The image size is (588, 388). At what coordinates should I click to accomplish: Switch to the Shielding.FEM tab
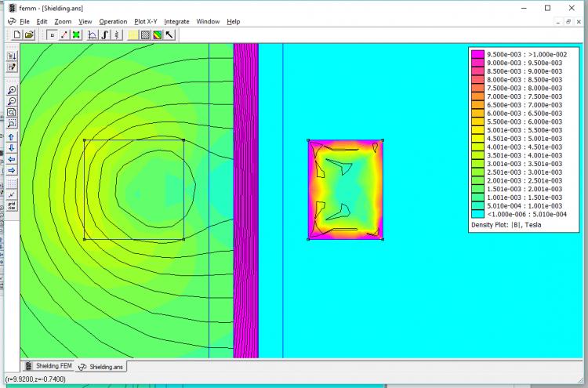click(x=52, y=366)
